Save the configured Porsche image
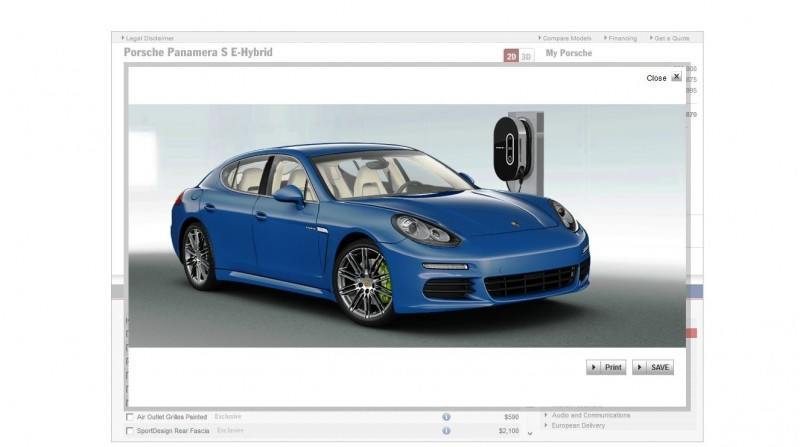800x447 pixels. (653, 367)
